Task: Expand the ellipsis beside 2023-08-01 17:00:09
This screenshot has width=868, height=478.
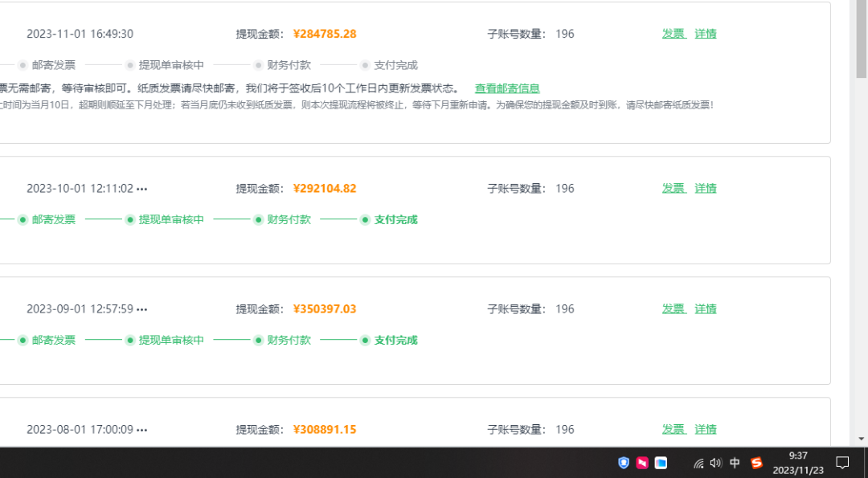Action: click(x=142, y=430)
